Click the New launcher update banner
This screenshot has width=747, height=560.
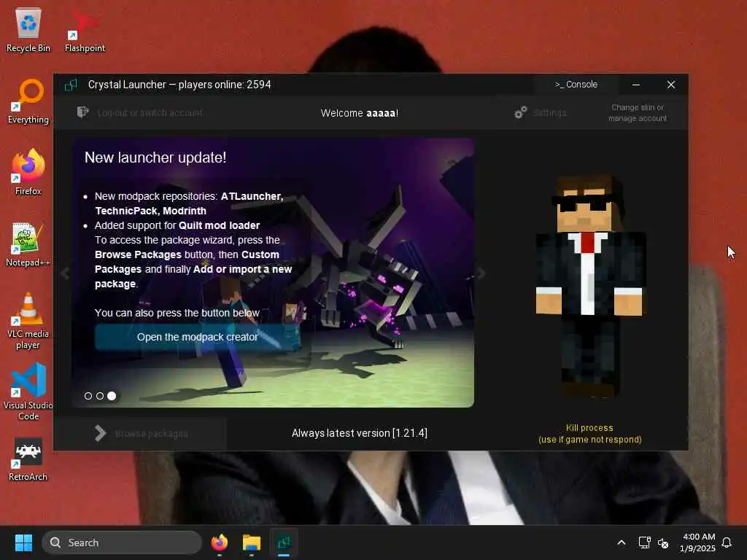pyautogui.click(x=273, y=273)
